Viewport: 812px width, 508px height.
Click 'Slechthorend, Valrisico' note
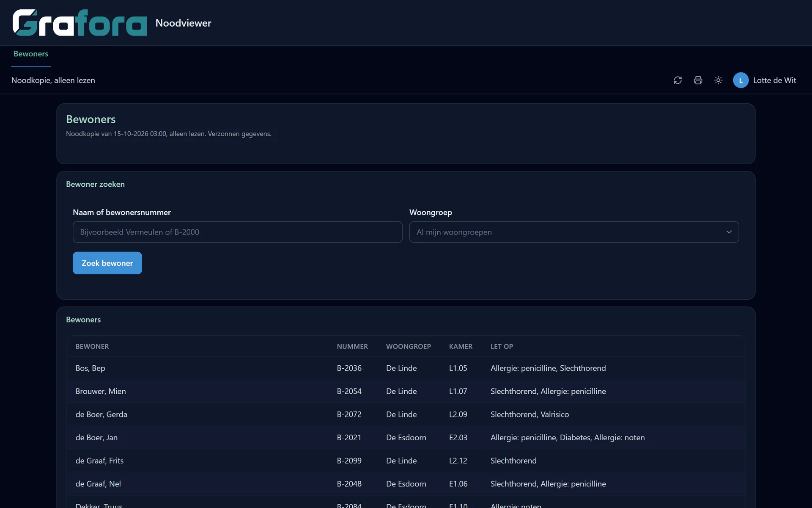(529, 414)
